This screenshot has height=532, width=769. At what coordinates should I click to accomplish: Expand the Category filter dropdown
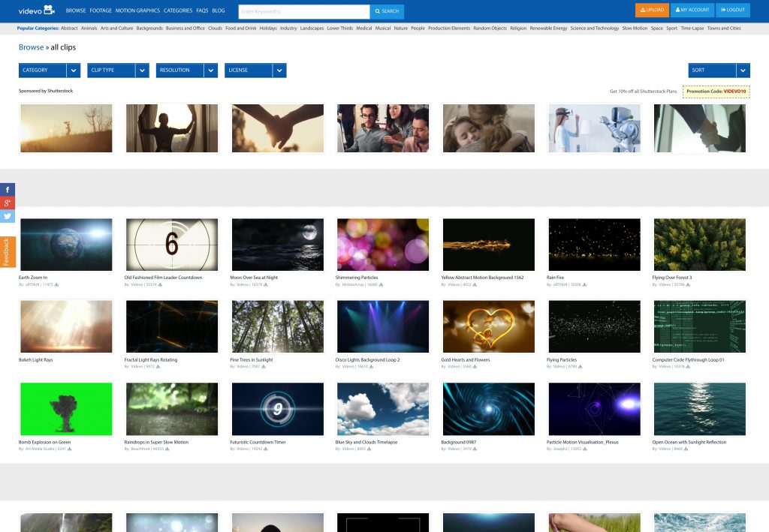coord(50,70)
